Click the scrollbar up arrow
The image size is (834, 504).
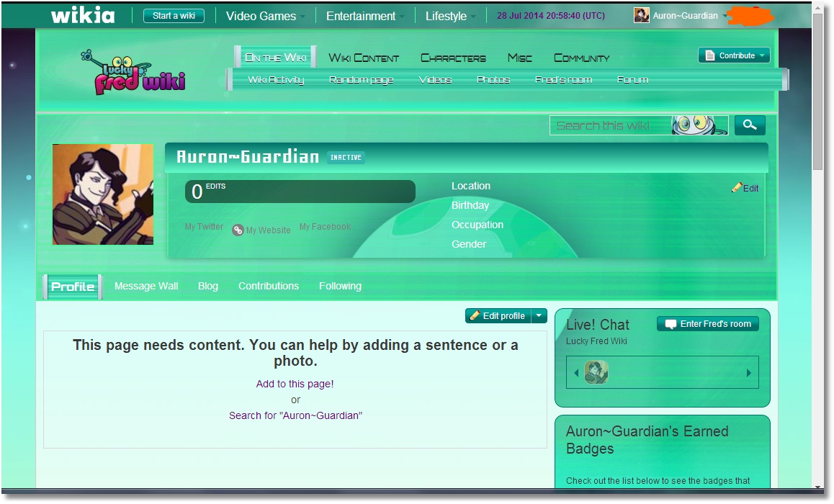tap(818, 8)
